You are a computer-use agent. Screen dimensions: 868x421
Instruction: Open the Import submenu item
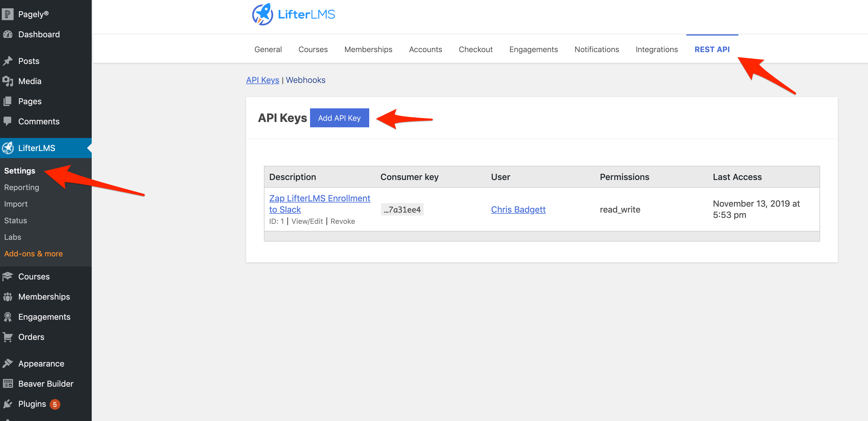(16, 204)
